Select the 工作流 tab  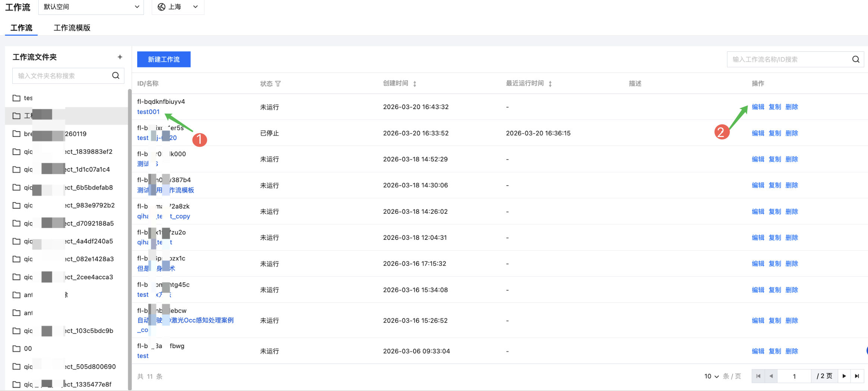click(21, 28)
